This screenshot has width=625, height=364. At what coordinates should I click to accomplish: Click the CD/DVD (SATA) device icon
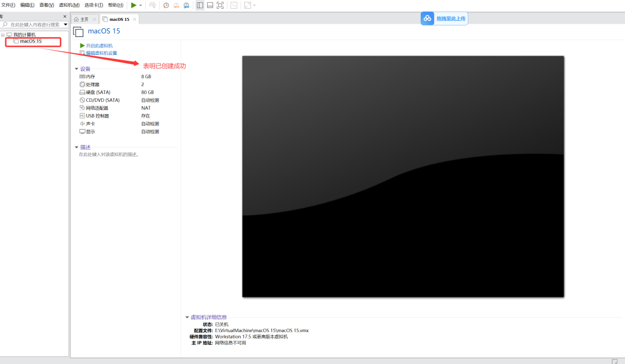(82, 100)
